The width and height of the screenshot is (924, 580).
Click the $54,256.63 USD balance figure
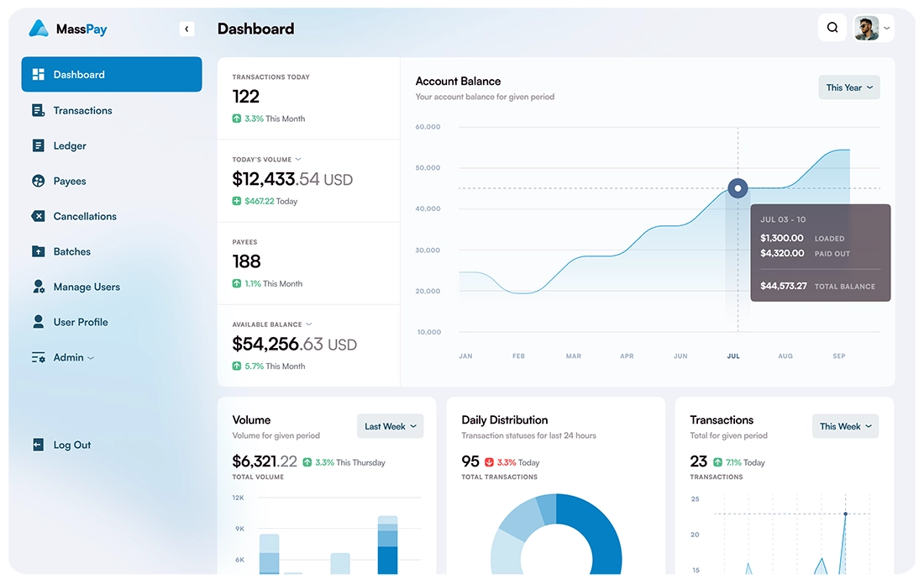(295, 344)
